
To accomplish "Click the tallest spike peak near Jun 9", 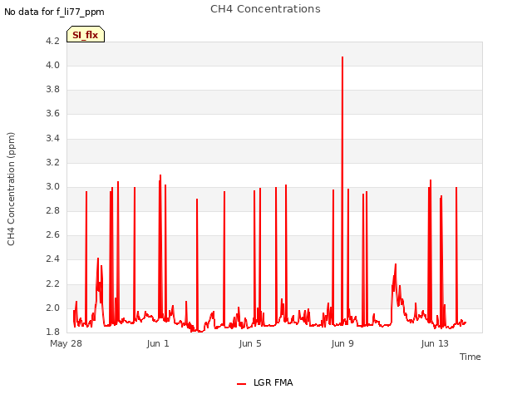I will pos(342,57).
